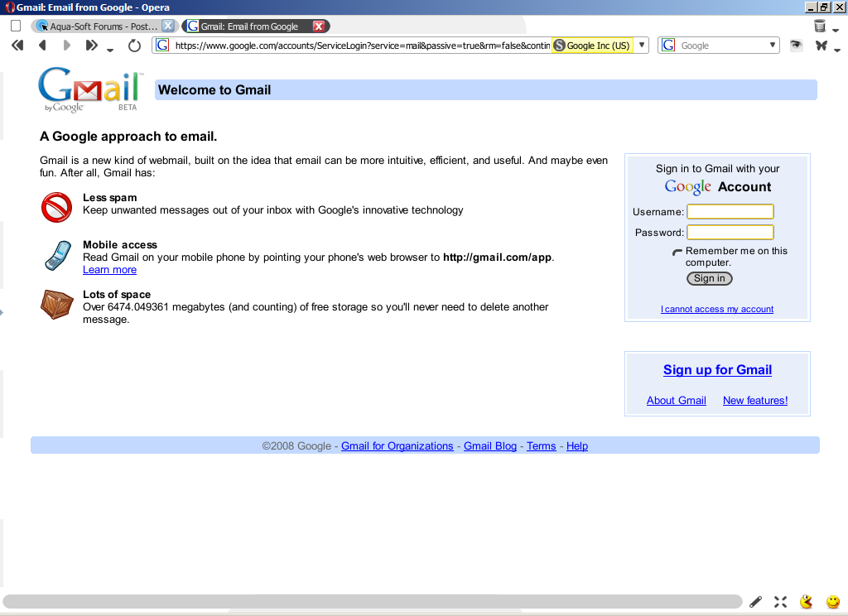Click the Google favicon in the address bar
This screenshot has height=616, width=848.
click(162, 46)
